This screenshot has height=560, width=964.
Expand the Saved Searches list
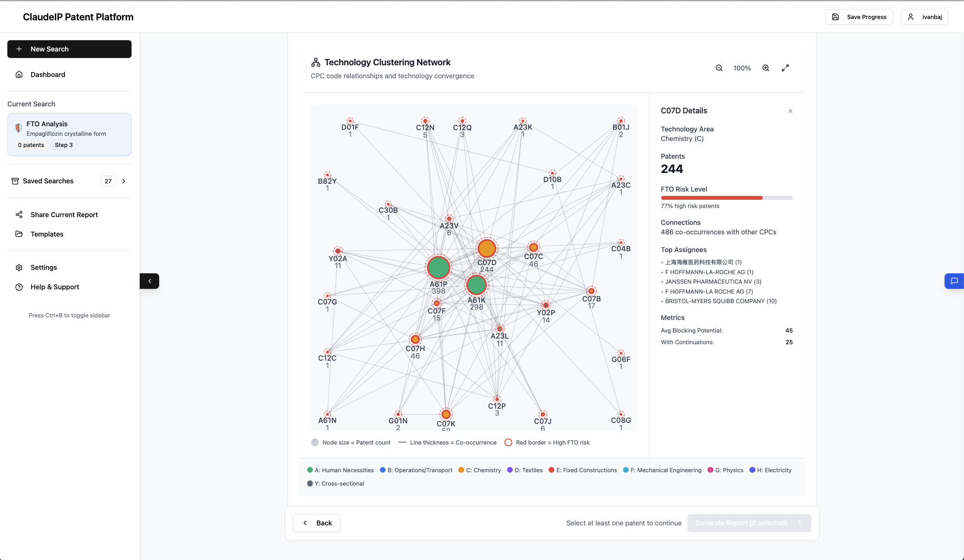tap(123, 181)
